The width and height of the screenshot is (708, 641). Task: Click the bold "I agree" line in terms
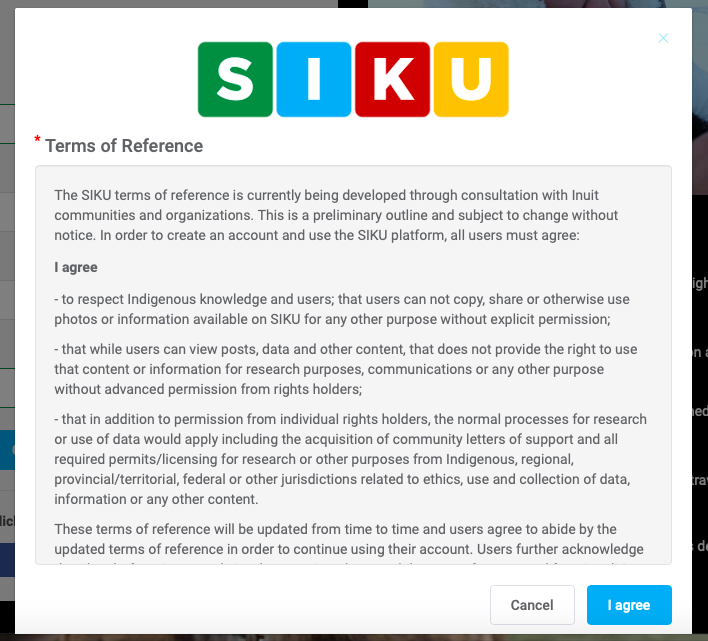[x=76, y=268]
